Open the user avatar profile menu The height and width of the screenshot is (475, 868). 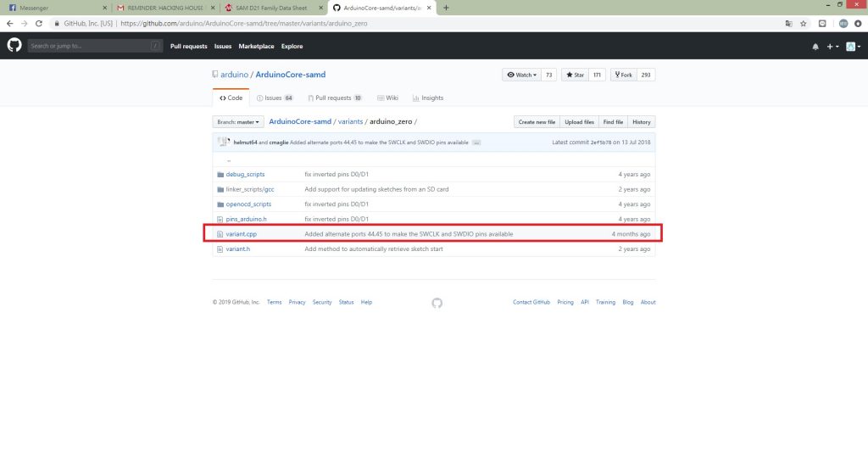[853, 47]
